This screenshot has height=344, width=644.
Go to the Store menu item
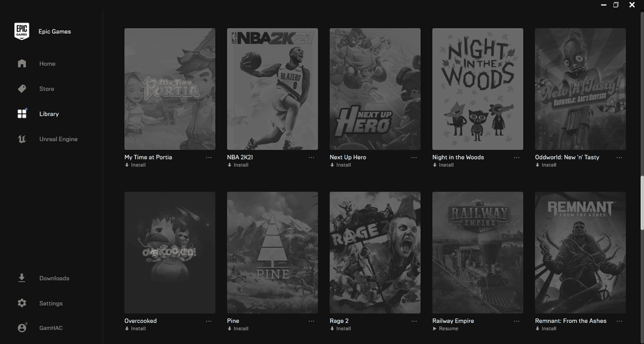pos(47,89)
